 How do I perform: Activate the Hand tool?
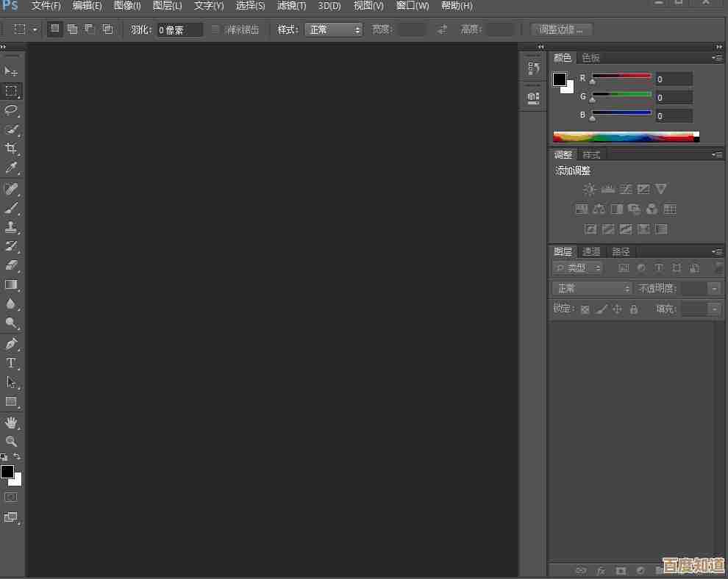click(x=11, y=422)
